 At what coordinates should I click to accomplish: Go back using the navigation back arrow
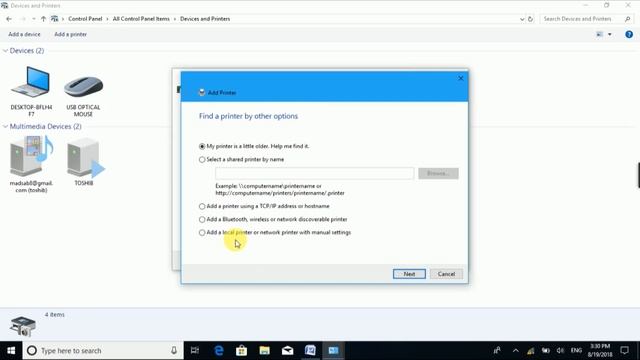coord(9,19)
